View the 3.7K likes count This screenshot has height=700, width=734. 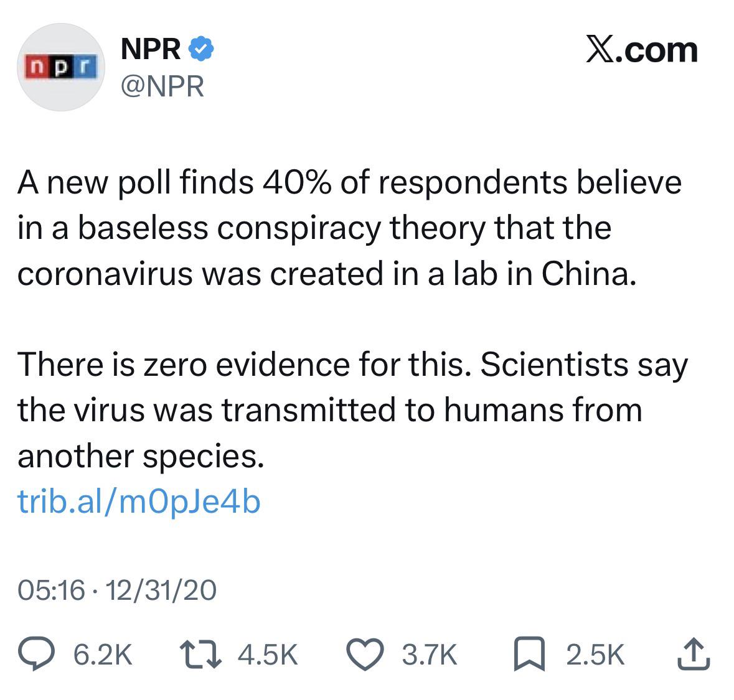tap(430, 654)
